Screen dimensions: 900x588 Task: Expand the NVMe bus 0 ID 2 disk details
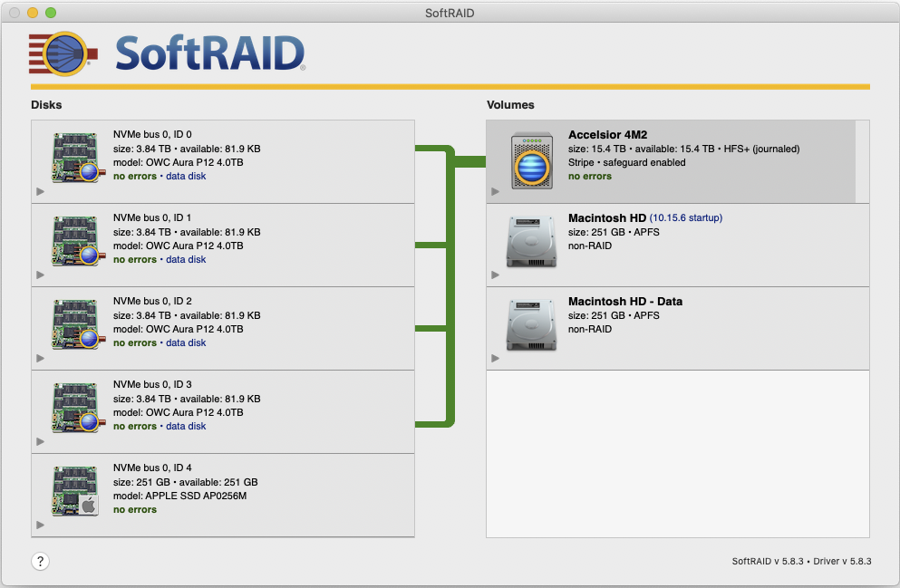coord(39,358)
